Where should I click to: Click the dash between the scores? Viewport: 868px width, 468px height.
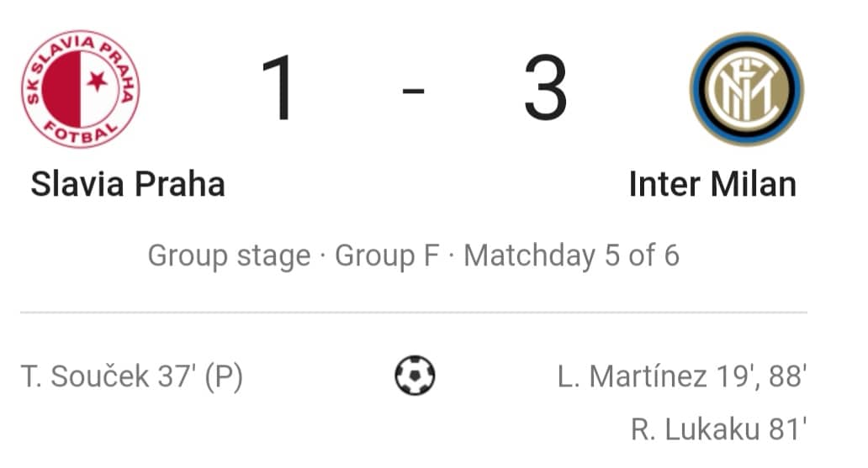413,90
